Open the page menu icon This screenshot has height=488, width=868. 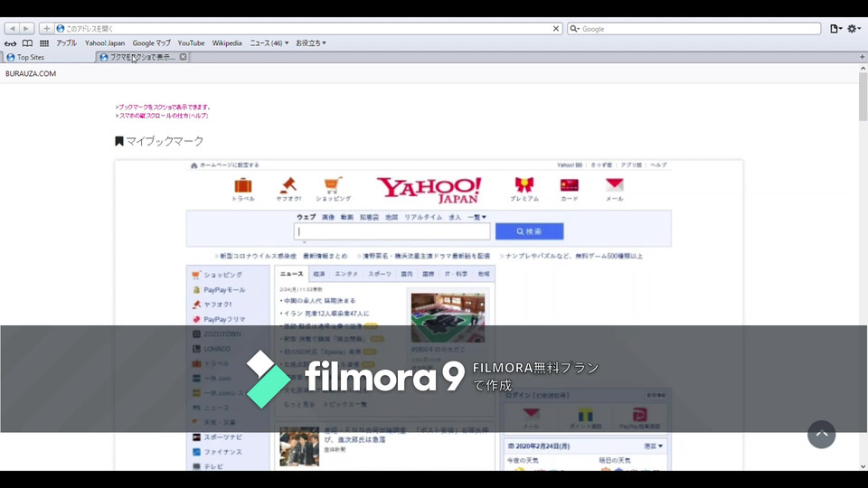(835, 29)
